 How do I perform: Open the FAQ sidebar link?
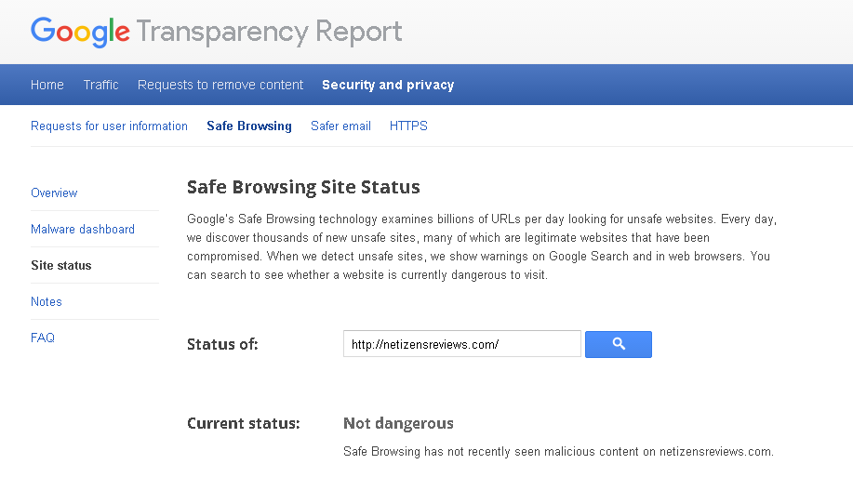[x=43, y=338]
